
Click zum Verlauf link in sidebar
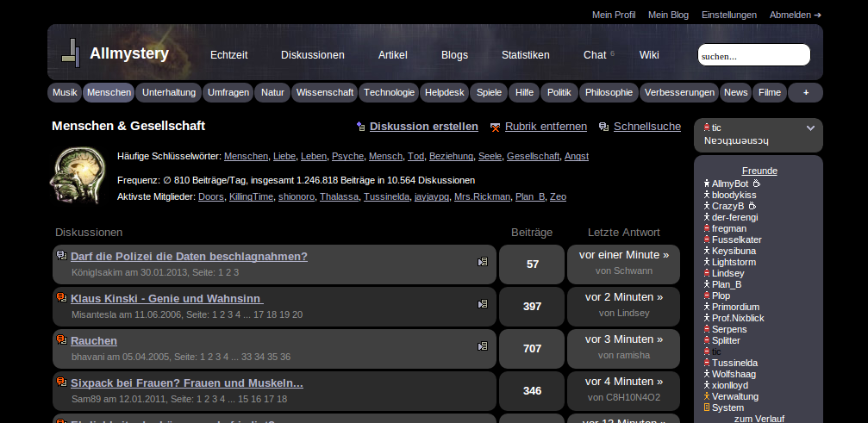coord(759,419)
